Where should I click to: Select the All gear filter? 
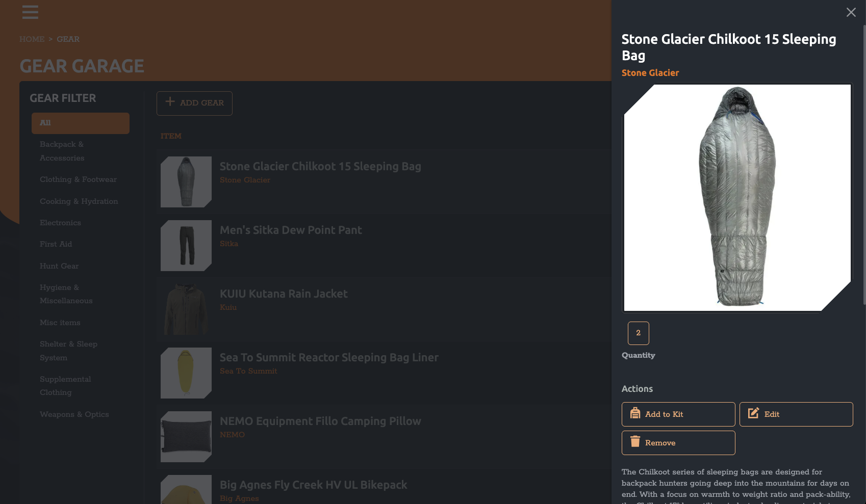click(81, 123)
